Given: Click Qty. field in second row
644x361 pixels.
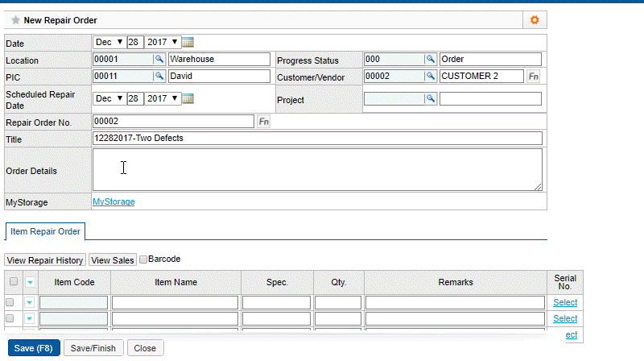Looking at the screenshot, I should 338,318.
